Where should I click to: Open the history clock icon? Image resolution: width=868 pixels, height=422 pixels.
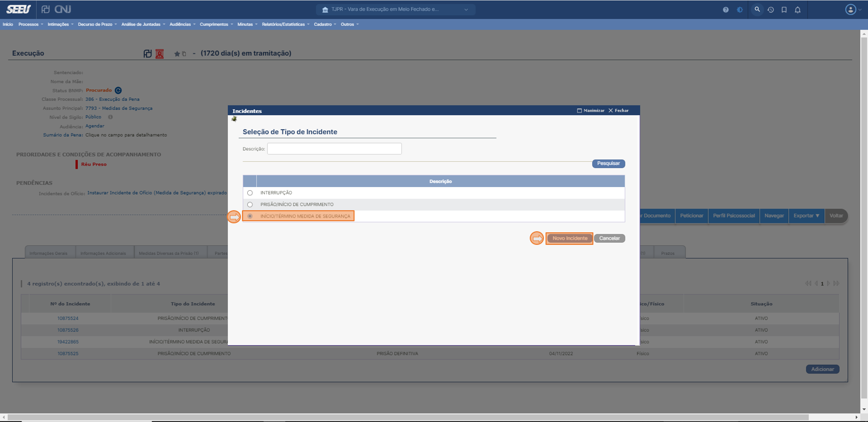point(771,9)
